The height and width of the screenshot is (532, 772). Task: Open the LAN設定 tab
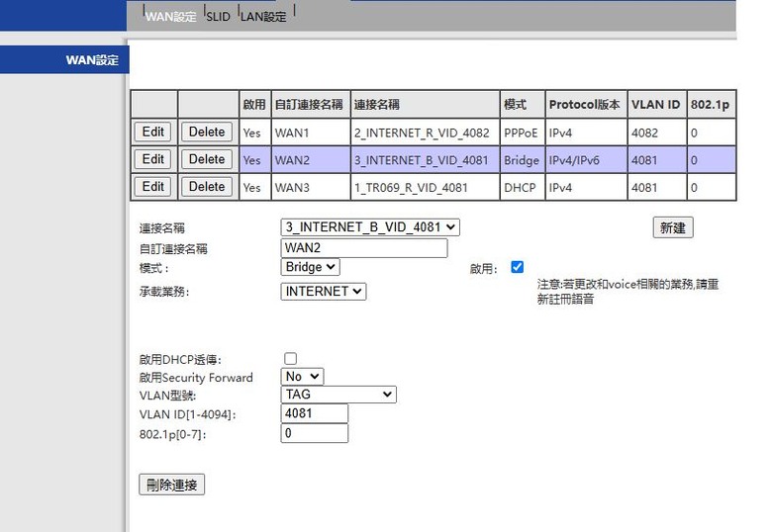click(263, 17)
